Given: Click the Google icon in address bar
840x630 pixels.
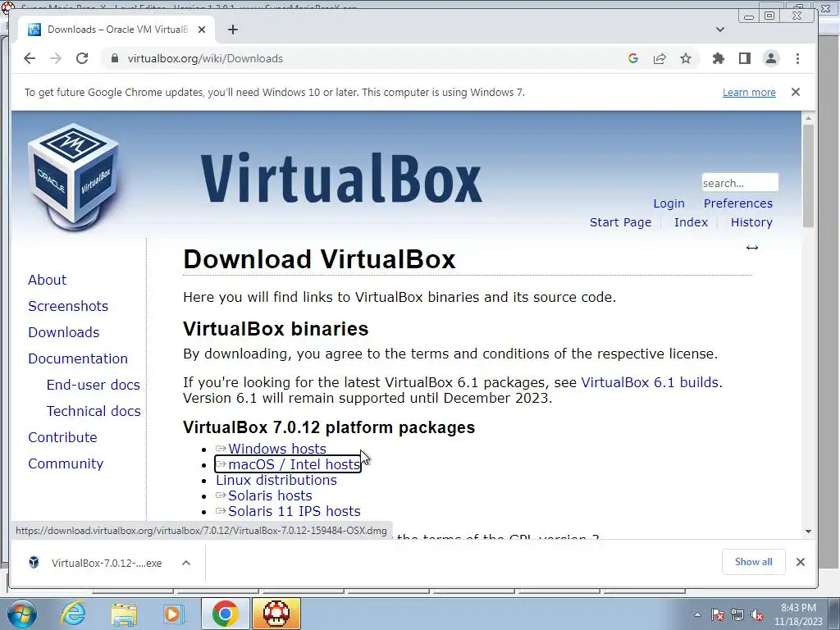Looking at the screenshot, I should tap(633, 58).
